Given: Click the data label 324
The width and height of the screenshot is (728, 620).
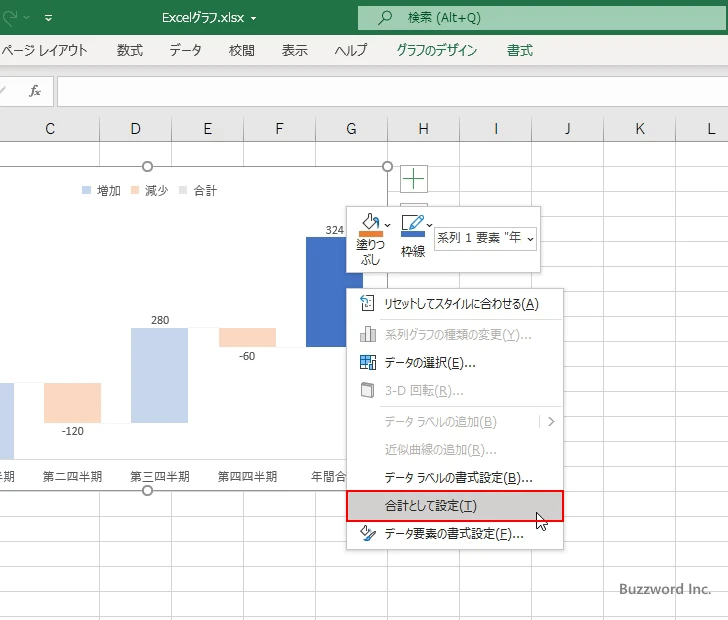Looking at the screenshot, I should (x=334, y=230).
